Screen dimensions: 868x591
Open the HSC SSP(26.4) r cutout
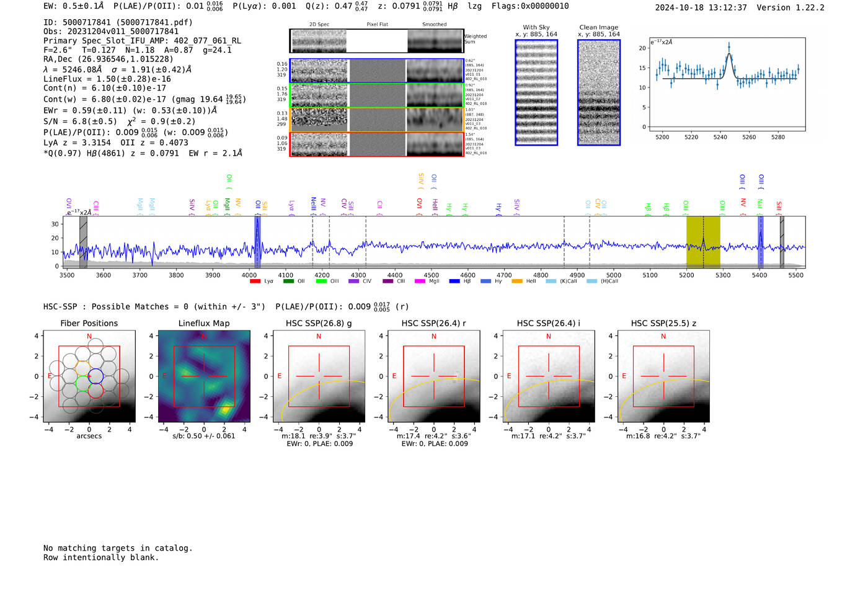433,376
